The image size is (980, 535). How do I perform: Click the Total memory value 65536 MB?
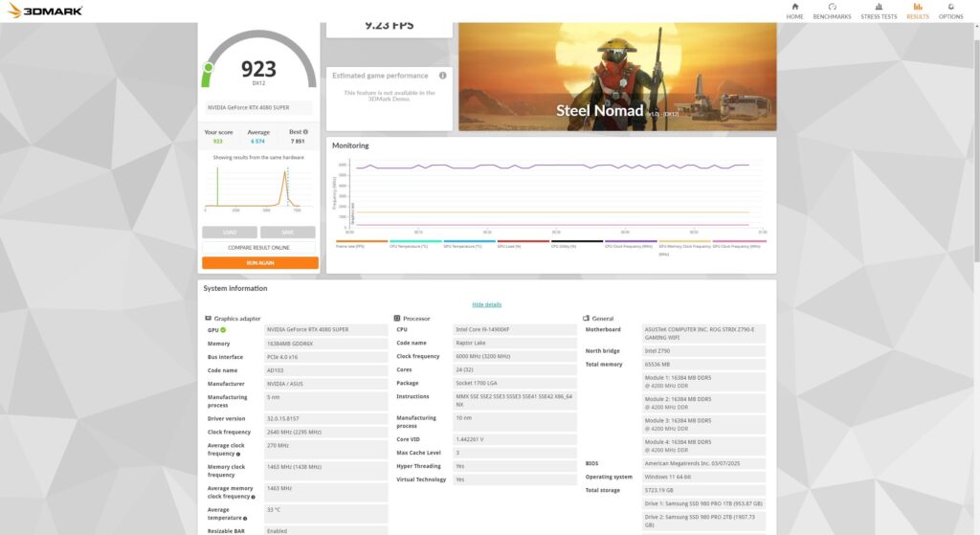tap(703, 365)
